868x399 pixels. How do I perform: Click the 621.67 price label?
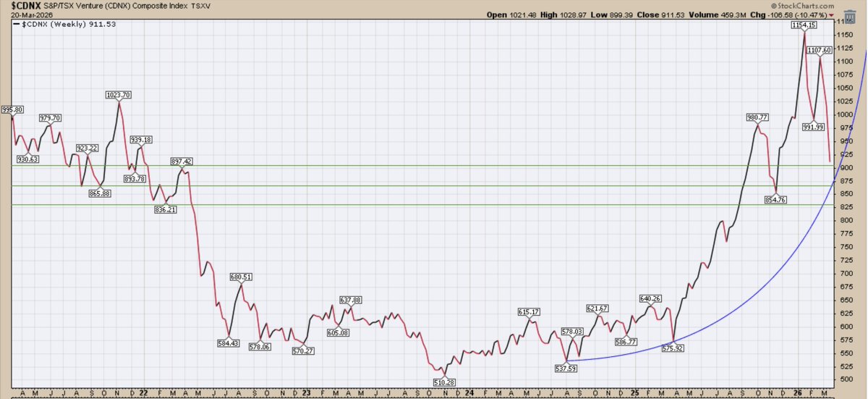[x=597, y=308]
